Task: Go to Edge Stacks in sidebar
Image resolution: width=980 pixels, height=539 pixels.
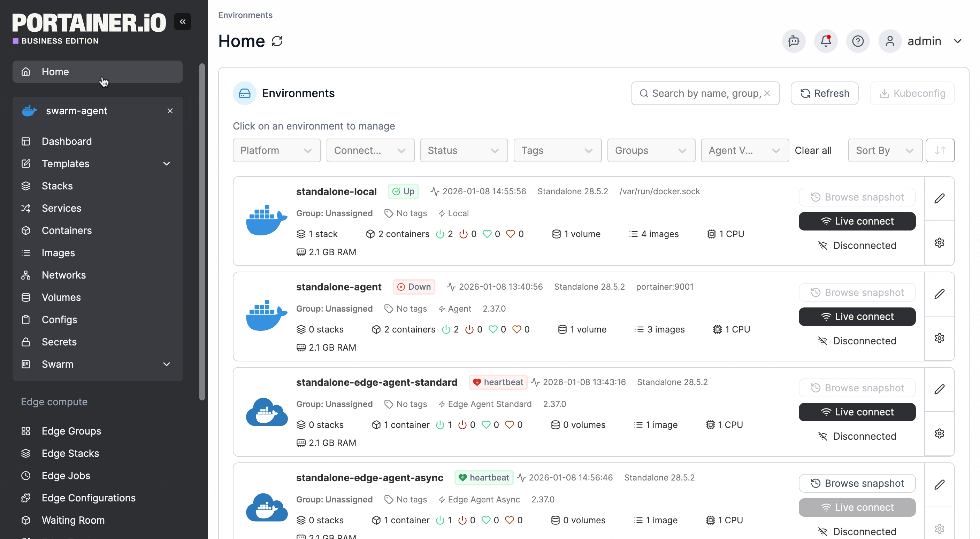Action: pos(70,453)
